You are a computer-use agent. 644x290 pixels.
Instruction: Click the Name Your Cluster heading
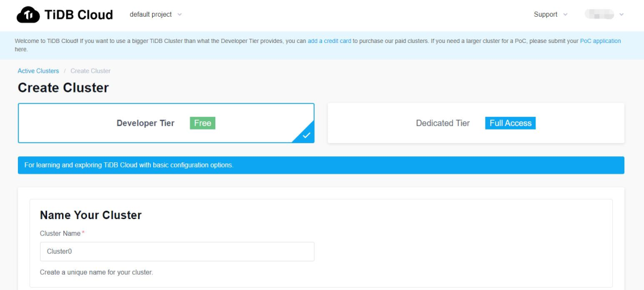[91, 215]
